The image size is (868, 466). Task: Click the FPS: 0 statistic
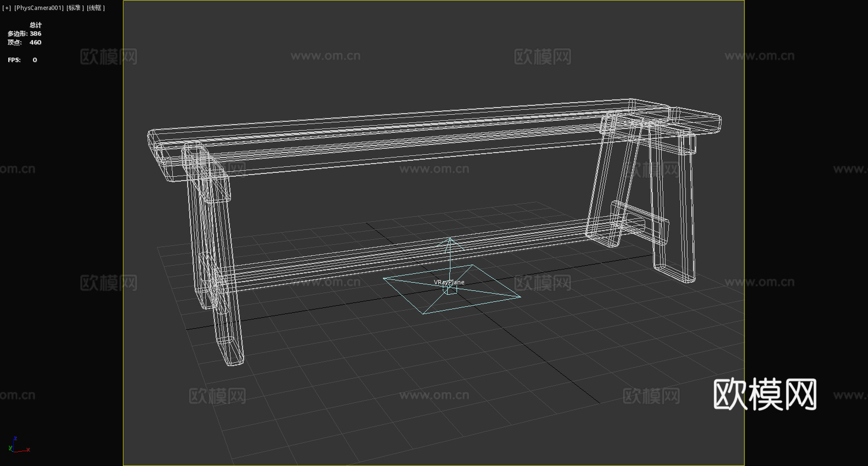click(22, 60)
